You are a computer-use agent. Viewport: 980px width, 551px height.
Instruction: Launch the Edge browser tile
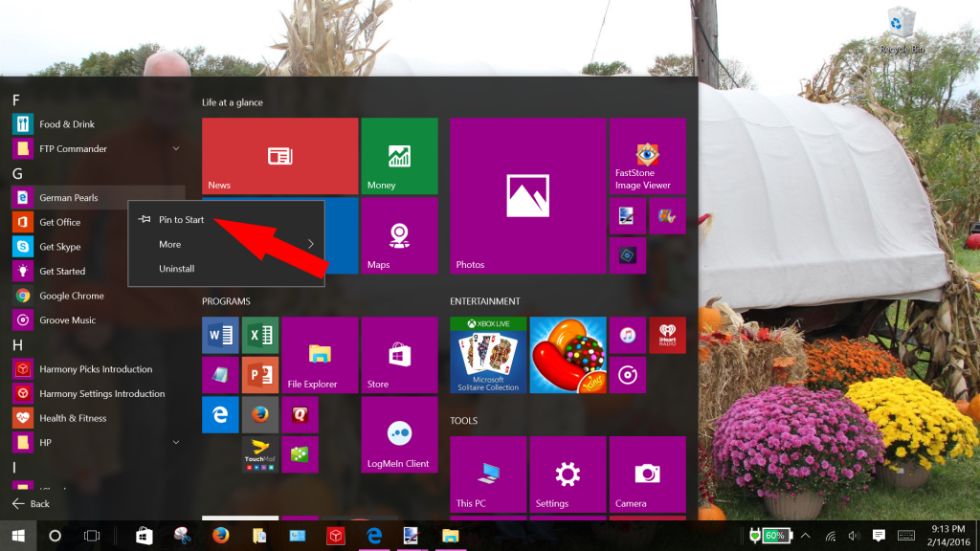point(220,414)
